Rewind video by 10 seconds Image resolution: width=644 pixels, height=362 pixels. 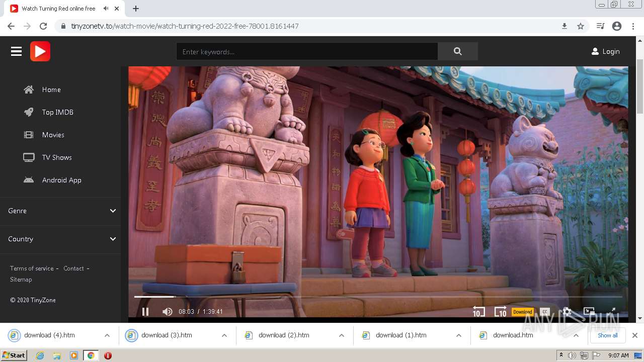coord(478,312)
